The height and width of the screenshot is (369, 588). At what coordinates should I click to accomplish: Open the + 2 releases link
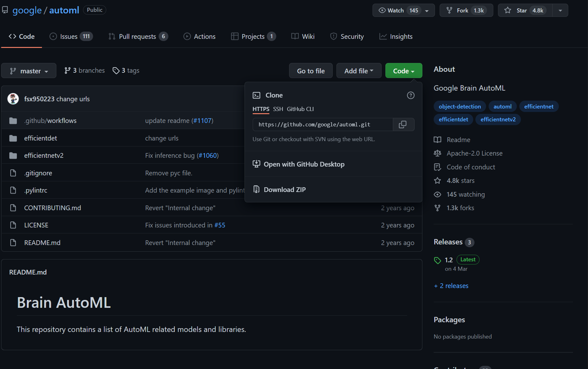[451, 286]
